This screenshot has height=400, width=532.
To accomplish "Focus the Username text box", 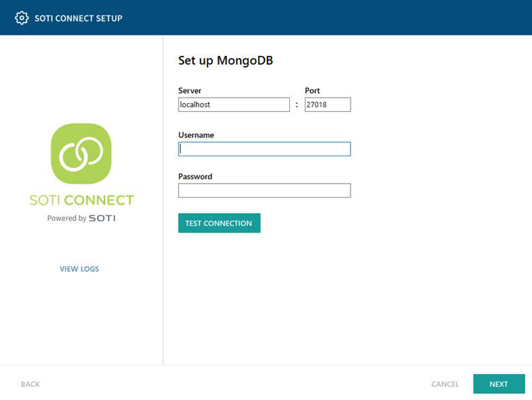I will pos(265,149).
